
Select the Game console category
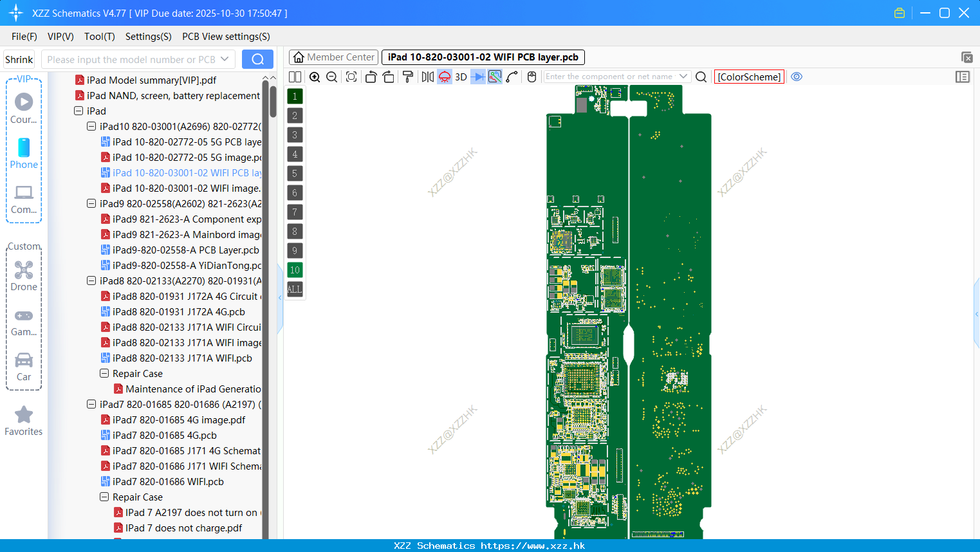point(24,322)
